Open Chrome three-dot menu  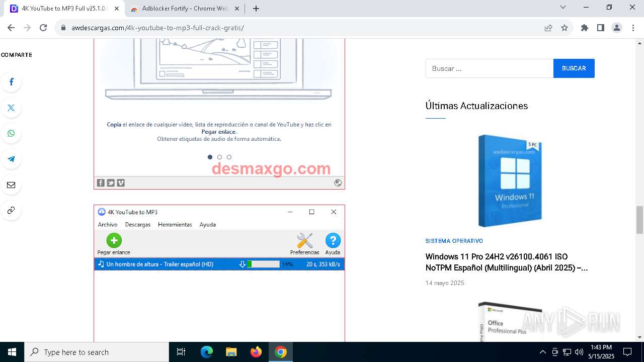click(633, 28)
